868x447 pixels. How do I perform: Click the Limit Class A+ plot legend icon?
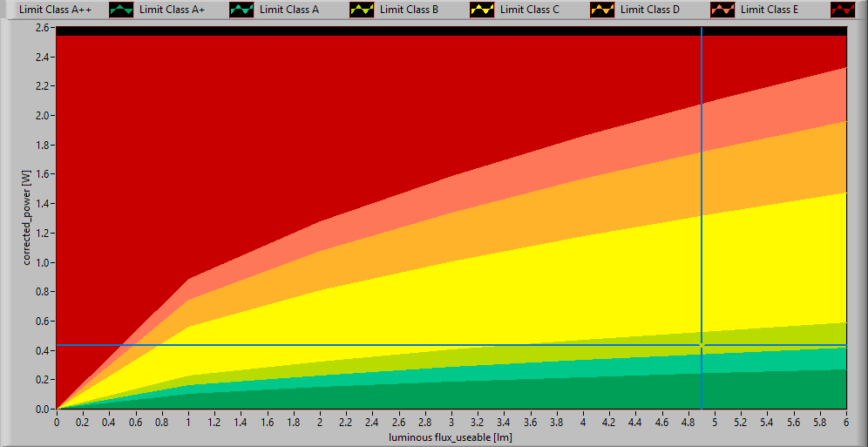241,10
